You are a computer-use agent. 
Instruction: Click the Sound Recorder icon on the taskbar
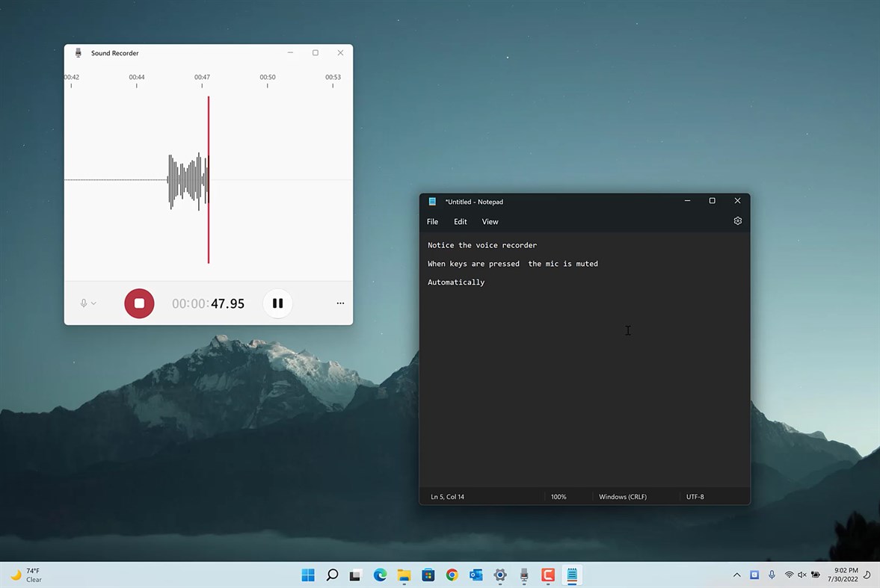coord(523,575)
